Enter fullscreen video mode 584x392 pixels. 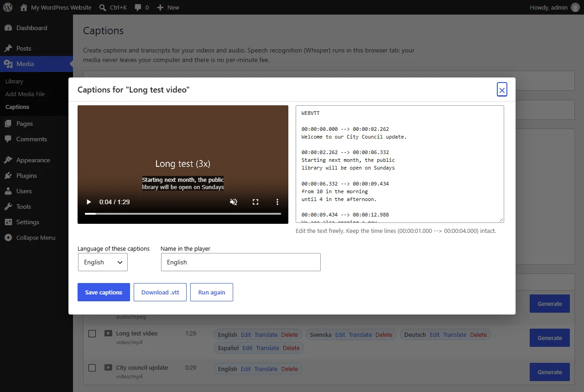tap(255, 202)
